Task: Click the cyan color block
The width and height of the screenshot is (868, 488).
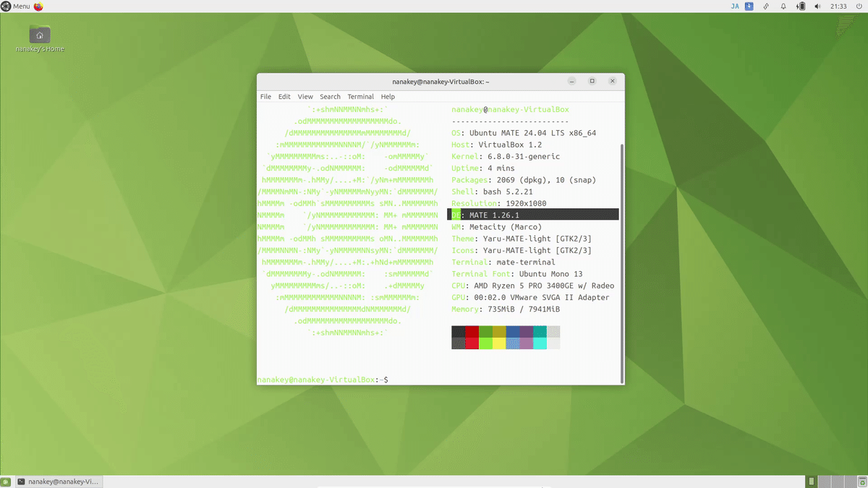Action: pos(540,343)
